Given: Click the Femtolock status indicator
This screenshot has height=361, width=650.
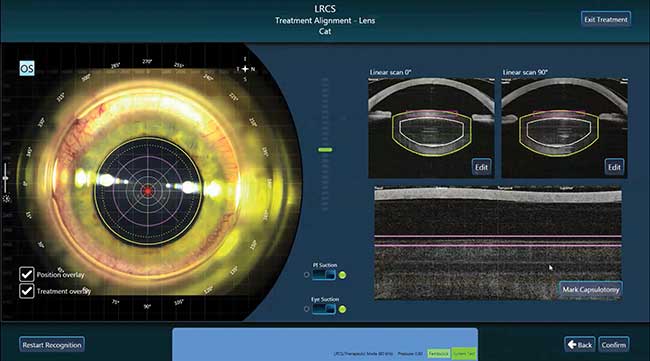Looking at the screenshot, I should tap(439, 354).
